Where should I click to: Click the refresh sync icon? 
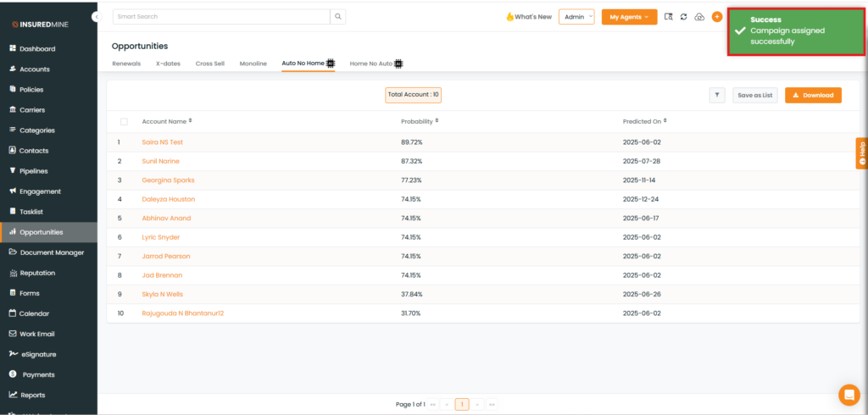(x=683, y=17)
